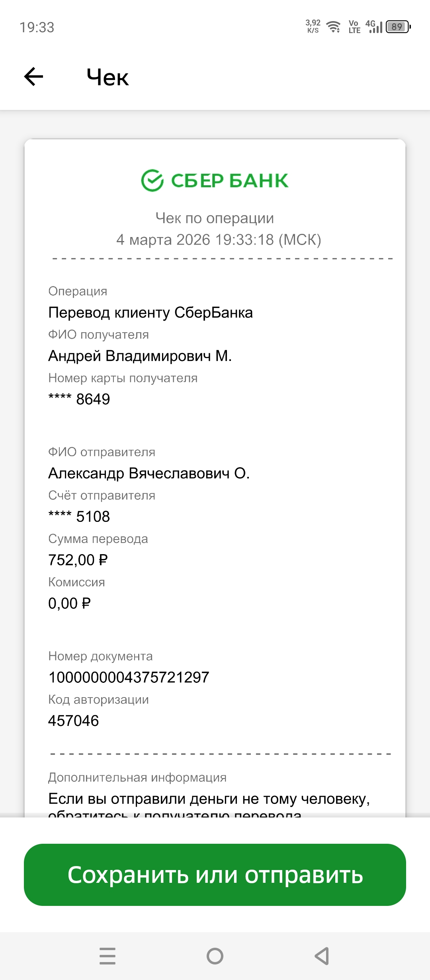Tap the document number 1000000004375721297

click(x=129, y=677)
